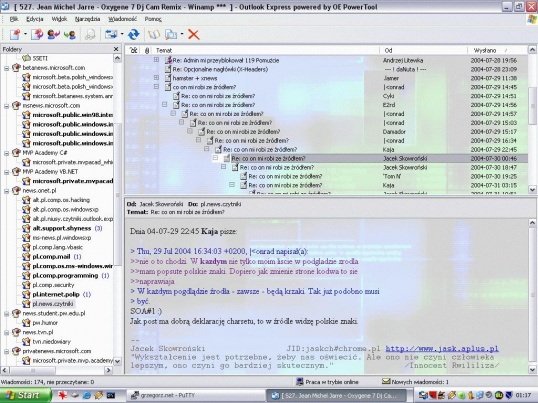Viewport: 538px width, 403px height.
Task: Open the Wiadomość menu
Action: click(x=122, y=19)
